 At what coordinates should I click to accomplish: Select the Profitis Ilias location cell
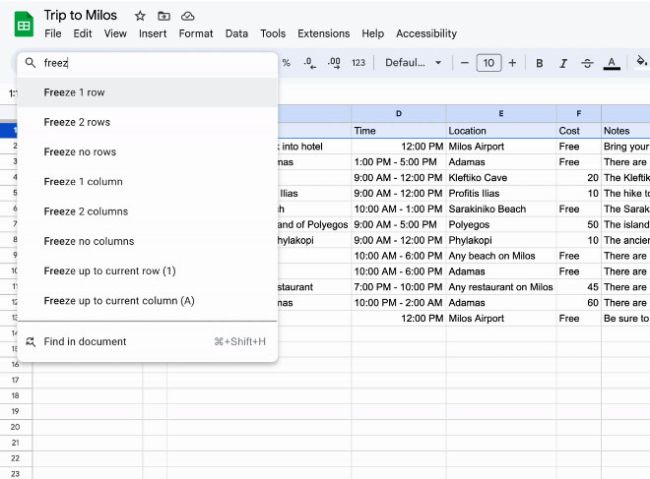501,194
